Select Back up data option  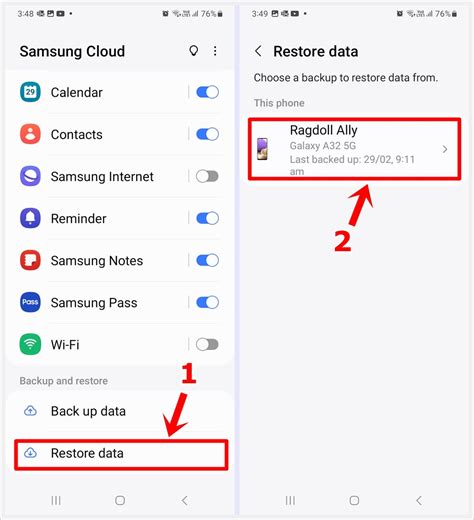pyautogui.click(x=121, y=411)
